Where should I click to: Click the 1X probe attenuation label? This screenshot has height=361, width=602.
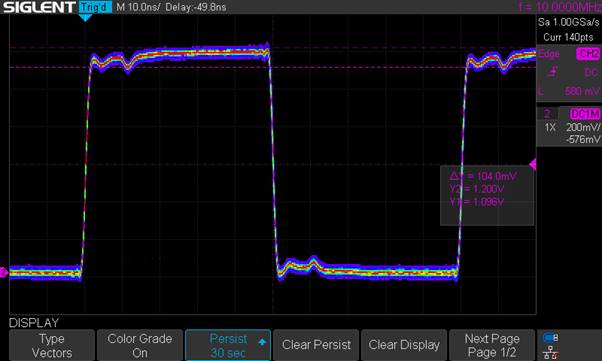click(x=550, y=128)
